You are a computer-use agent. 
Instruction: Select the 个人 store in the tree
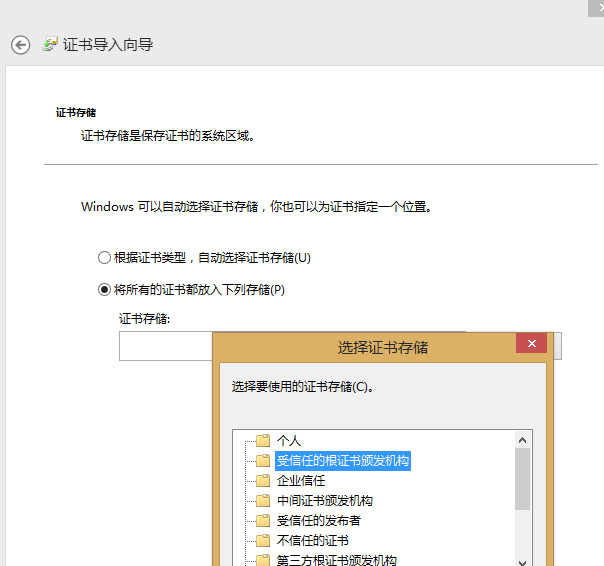tap(289, 440)
